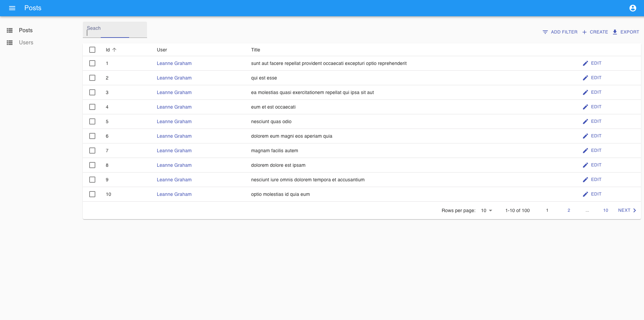Click the CREATE label
The width and height of the screenshot is (644, 320).
(599, 32)
